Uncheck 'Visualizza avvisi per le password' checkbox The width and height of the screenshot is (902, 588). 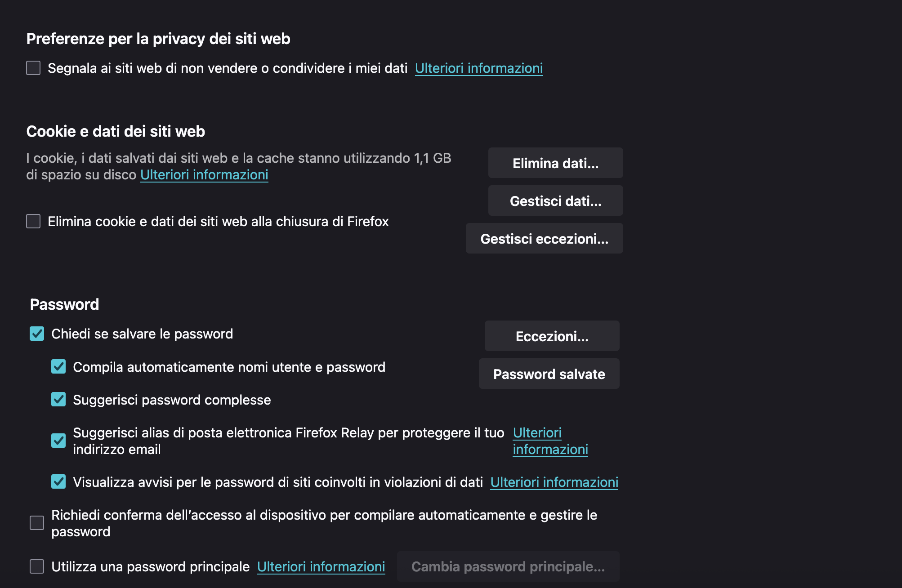[x=58, y=482]
